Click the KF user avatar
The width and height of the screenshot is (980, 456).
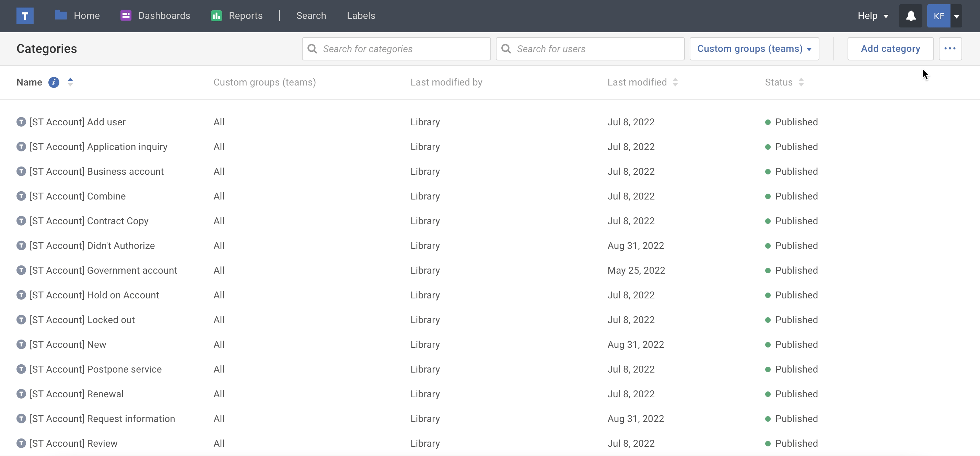tap(938, 16)
